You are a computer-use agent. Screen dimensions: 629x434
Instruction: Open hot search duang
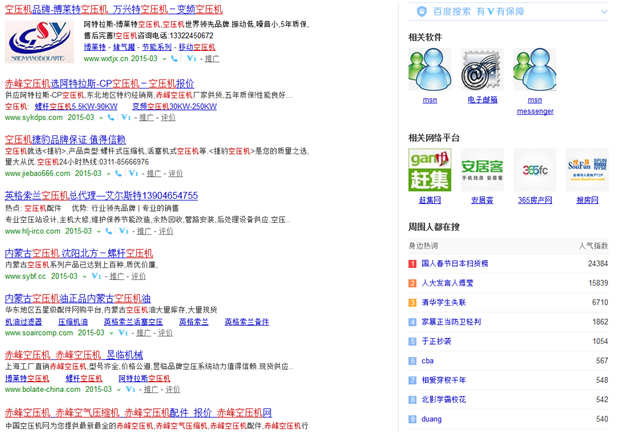pos(432,419)
